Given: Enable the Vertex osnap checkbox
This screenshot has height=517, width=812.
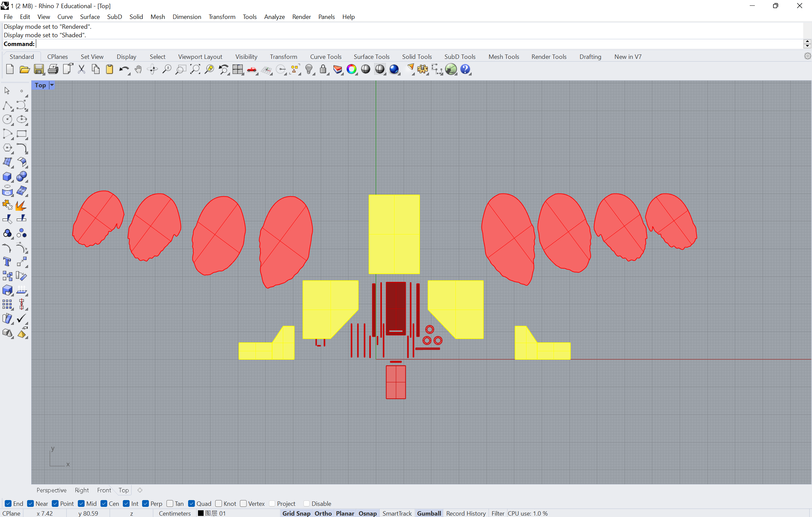Looking at the screenshot, I should [x=243, y=503].
